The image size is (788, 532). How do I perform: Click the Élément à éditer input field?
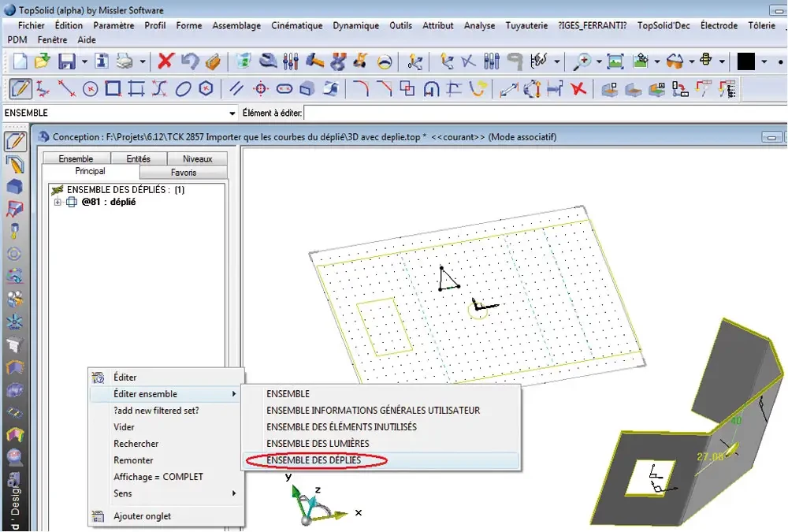click(545, 113)
